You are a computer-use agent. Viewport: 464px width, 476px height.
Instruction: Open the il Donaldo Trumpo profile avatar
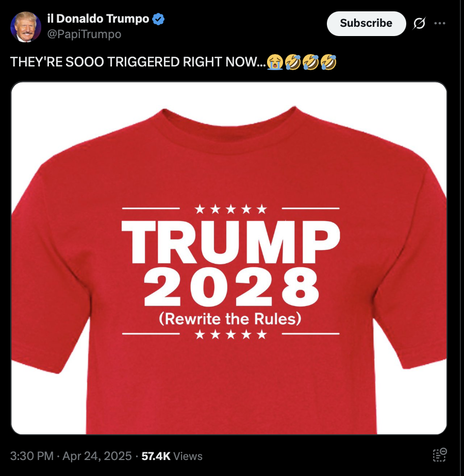point(26,27)
